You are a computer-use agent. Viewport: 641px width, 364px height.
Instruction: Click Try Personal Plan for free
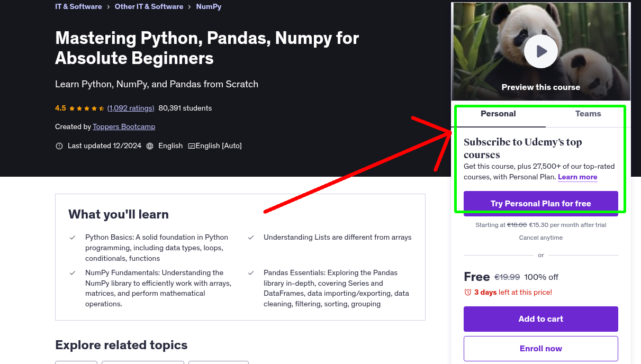click(x=540, y=204)
